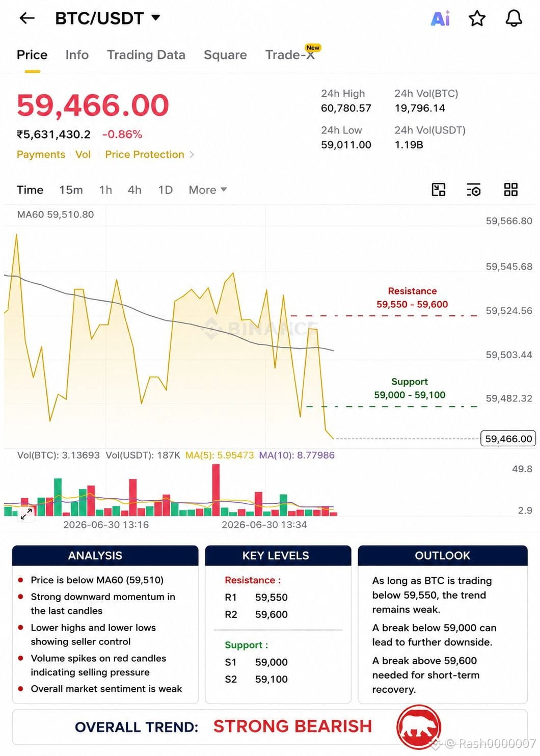Click 'Overall market sentiment is weak' bullet
Screen dimensions: 540x756
point(106,689)
